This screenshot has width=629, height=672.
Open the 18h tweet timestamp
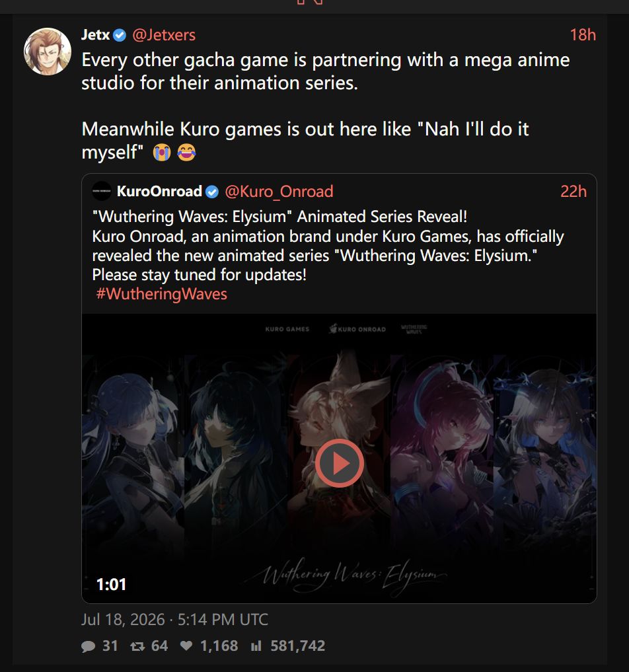[583, 35]
